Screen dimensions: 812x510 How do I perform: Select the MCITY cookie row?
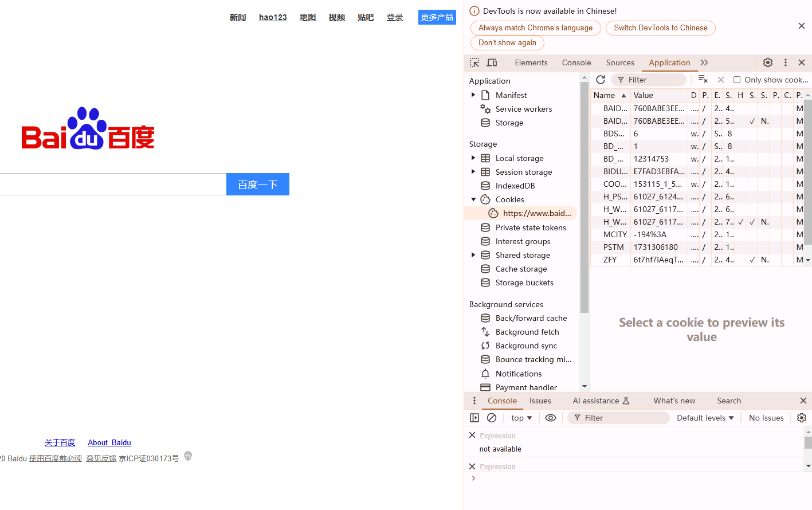point(697,234)
